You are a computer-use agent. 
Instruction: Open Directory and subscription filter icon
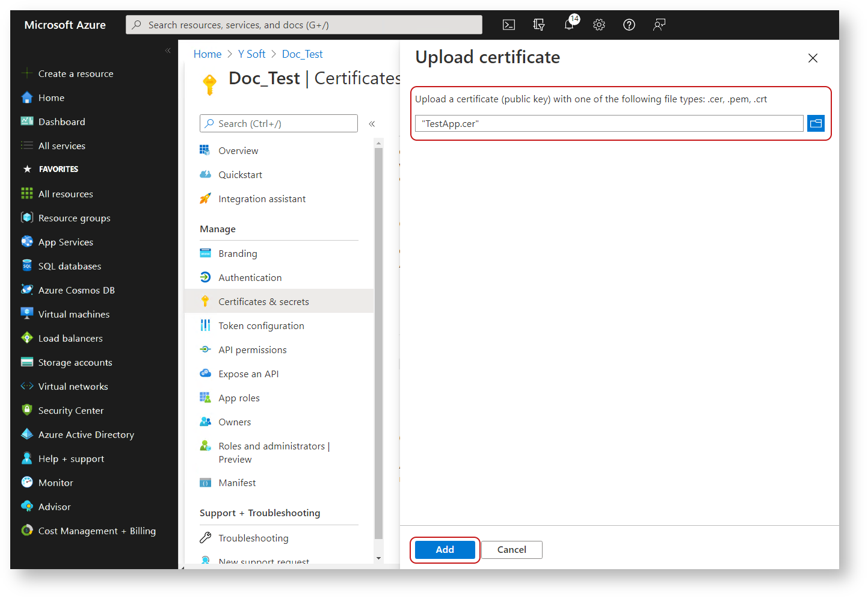tap(539, 25)
